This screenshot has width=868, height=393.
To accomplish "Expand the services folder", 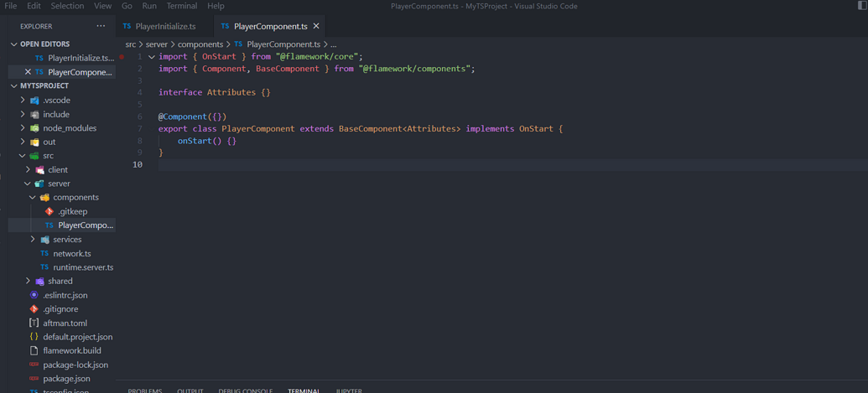I will [33, 240].
